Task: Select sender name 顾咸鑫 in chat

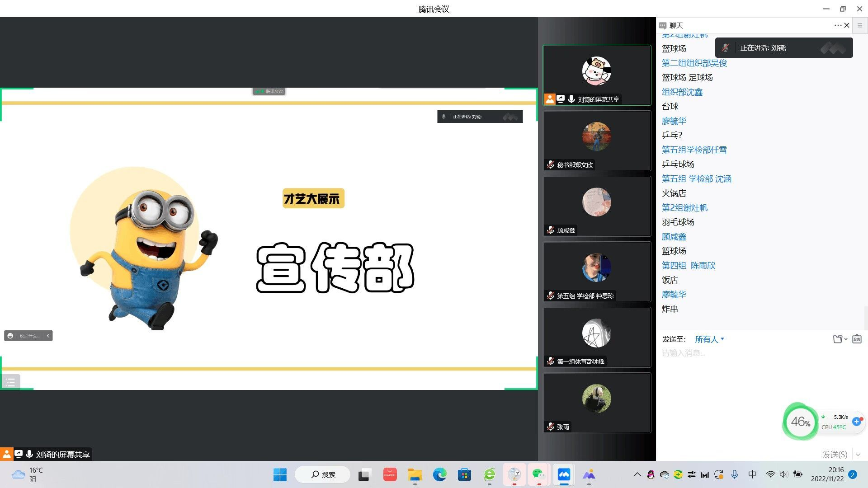Action: coord(674,237)
